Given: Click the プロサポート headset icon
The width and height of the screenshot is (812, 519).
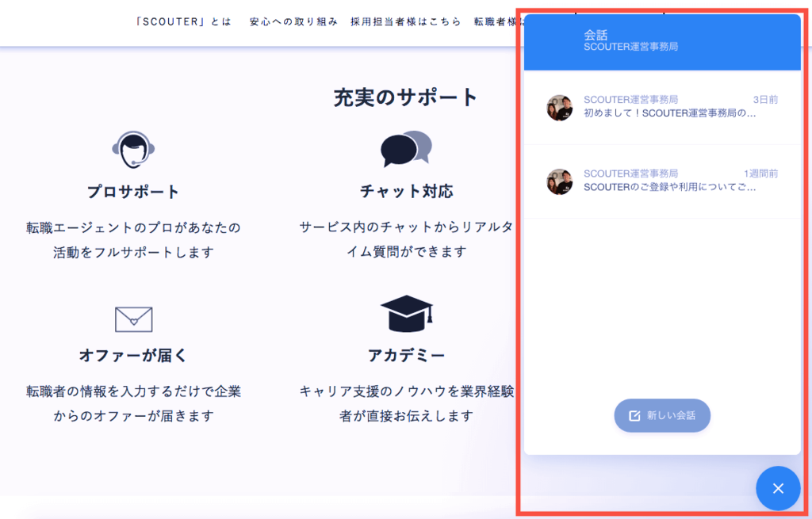Looking at the screenshot, I should [x=133, y=150].
